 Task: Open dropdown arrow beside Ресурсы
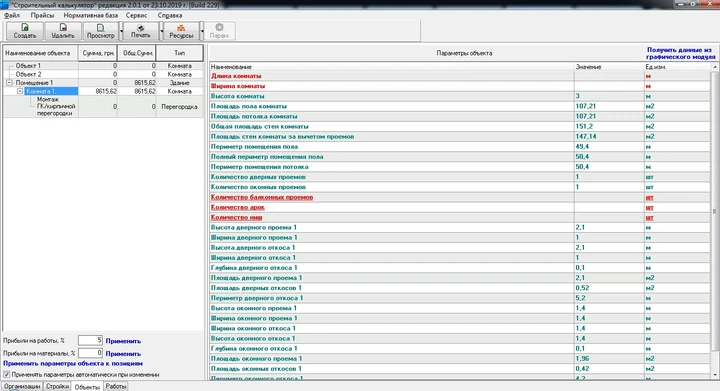pos(202,31)
